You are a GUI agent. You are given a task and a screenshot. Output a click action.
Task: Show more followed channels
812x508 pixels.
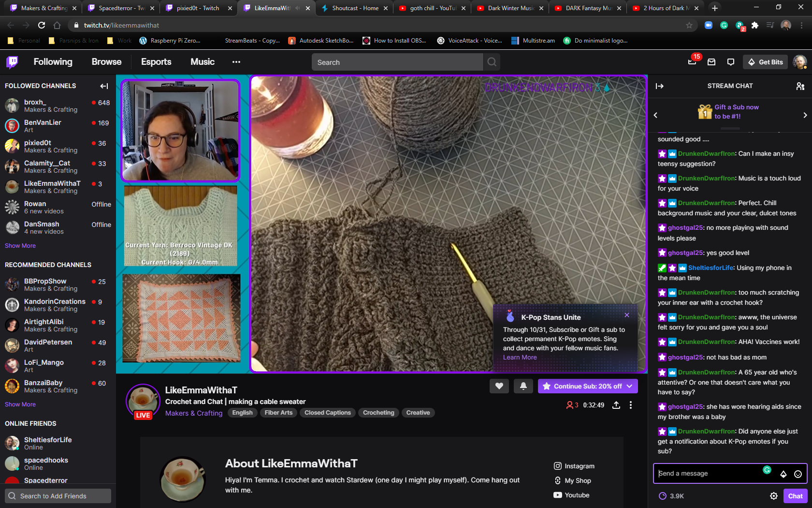pyautogui.click(x=20, y=246)
